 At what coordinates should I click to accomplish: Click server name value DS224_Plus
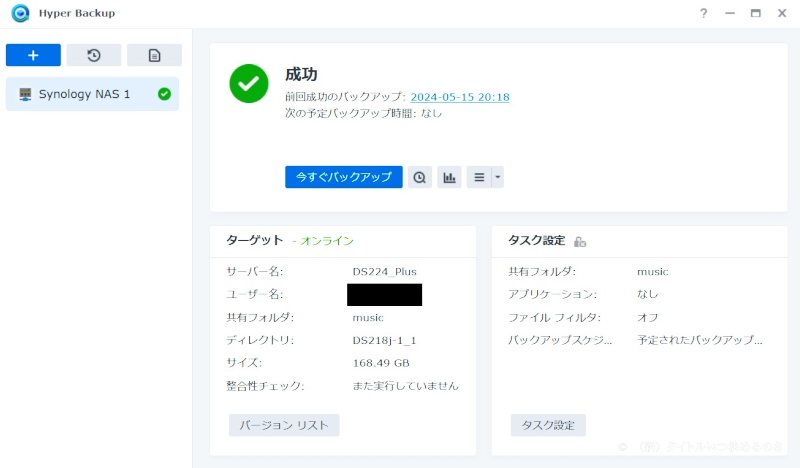pyautogui.click(x=385, y=272)
